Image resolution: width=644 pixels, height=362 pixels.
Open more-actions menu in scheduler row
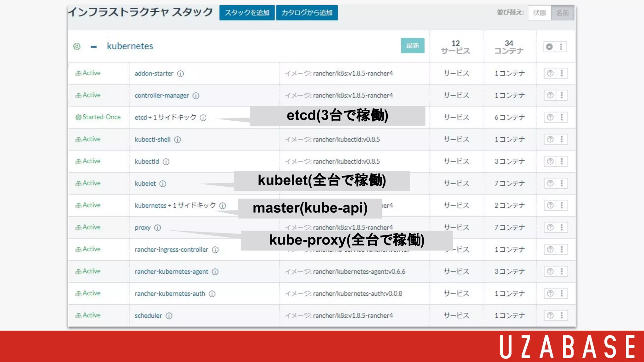562,315
